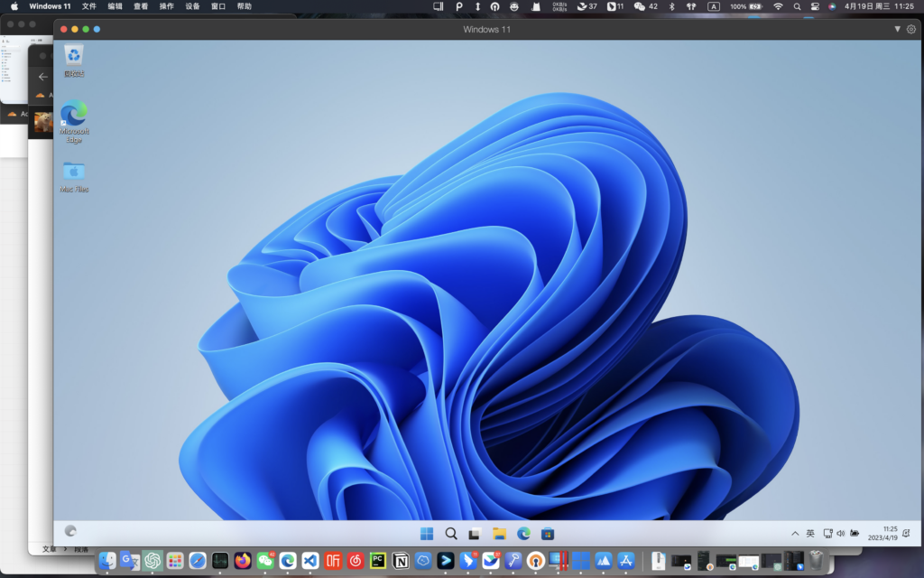This screenshot has height=578, width=924.
Task: Toggle the input language indicator 英
Action: 810,534
